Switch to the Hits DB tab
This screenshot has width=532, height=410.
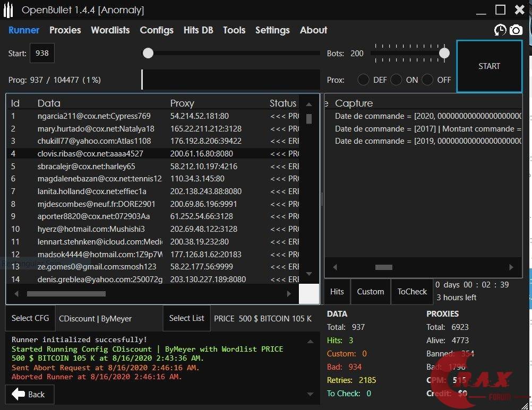click(x=198, y=30)
